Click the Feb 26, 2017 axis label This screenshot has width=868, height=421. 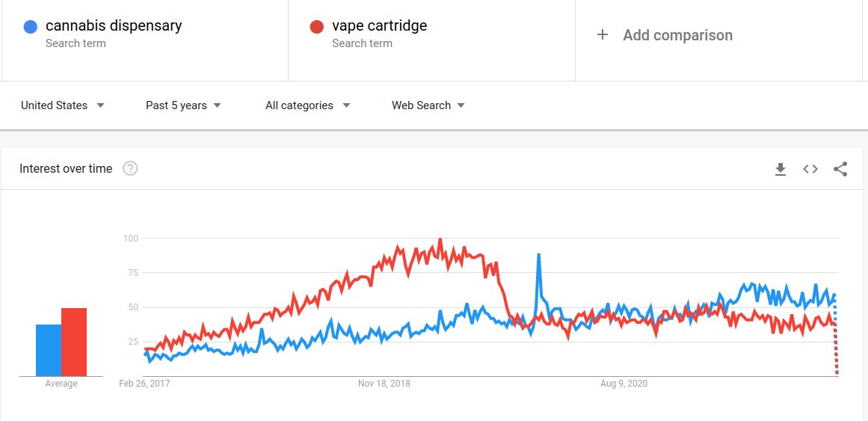pos(145,384)
